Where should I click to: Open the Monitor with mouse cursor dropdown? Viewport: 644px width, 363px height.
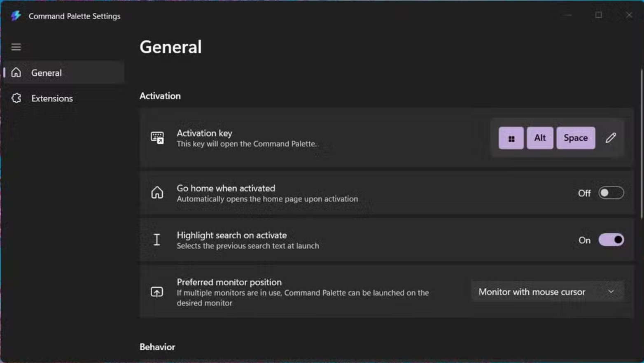pos(547,292)
